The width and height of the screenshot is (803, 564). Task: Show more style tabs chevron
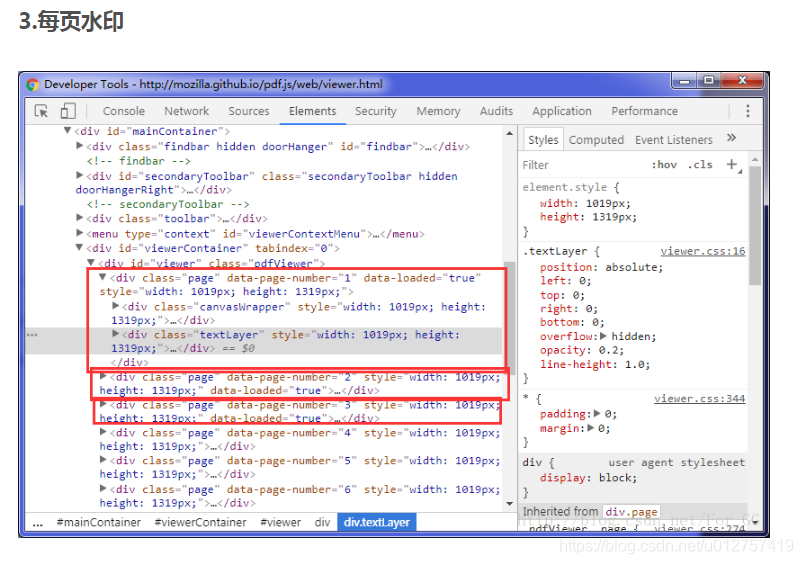pyautogui.click(x=731, y=138)
